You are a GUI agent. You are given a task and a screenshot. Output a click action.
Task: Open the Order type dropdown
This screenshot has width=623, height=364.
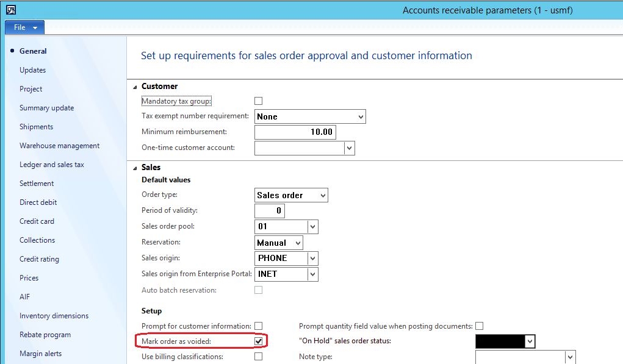click(323, 195)
